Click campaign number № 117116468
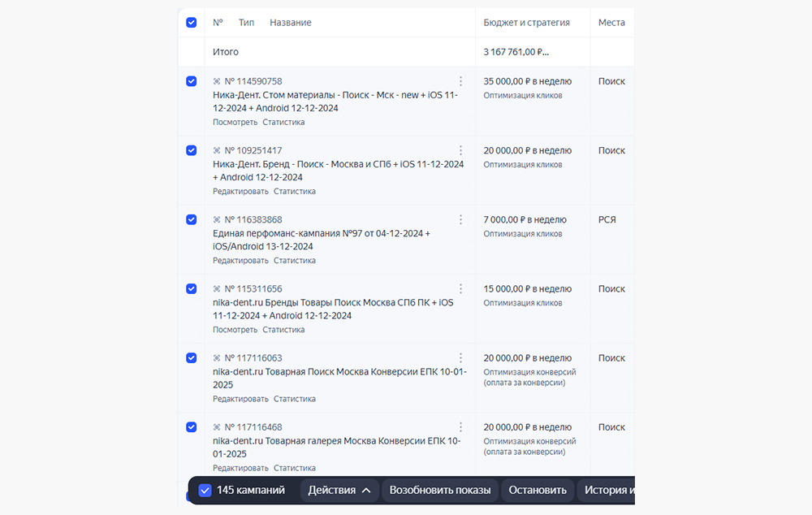 pyautogui.click(x=253, y=427)
